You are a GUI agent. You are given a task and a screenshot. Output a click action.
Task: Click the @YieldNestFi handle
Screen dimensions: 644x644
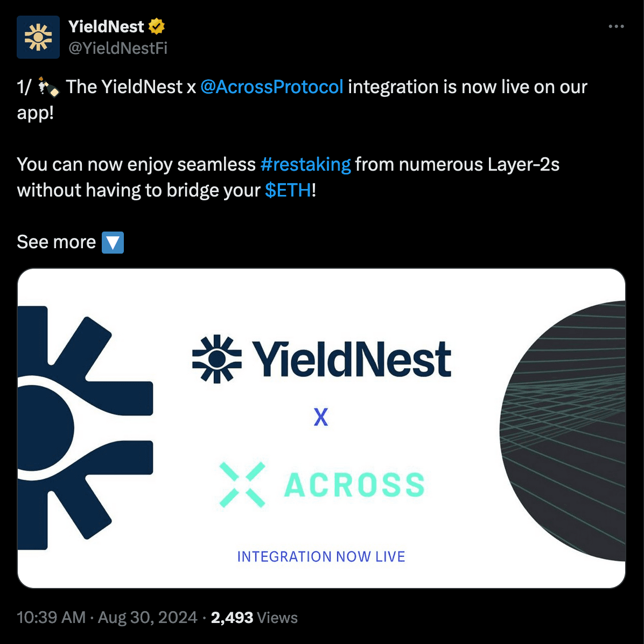[117, 48]
